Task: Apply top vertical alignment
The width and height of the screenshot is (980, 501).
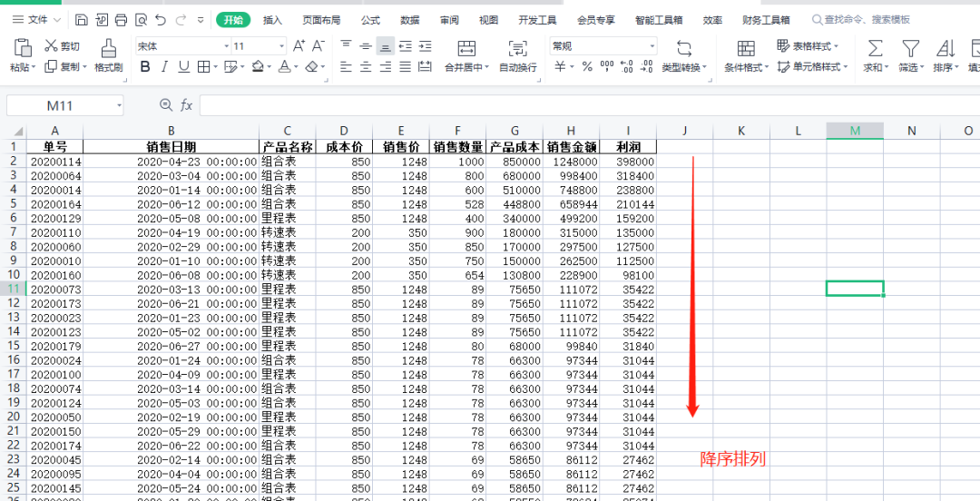Action: [x=346, y=45]
